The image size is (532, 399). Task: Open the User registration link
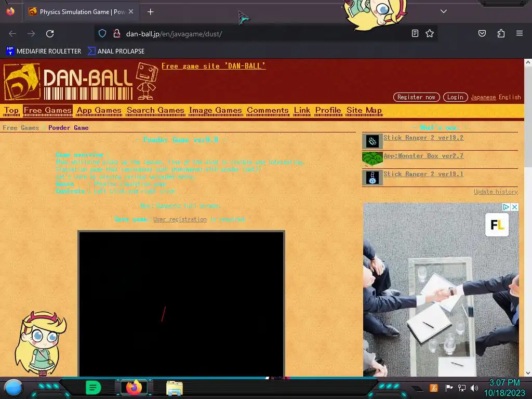click(180, 219)
